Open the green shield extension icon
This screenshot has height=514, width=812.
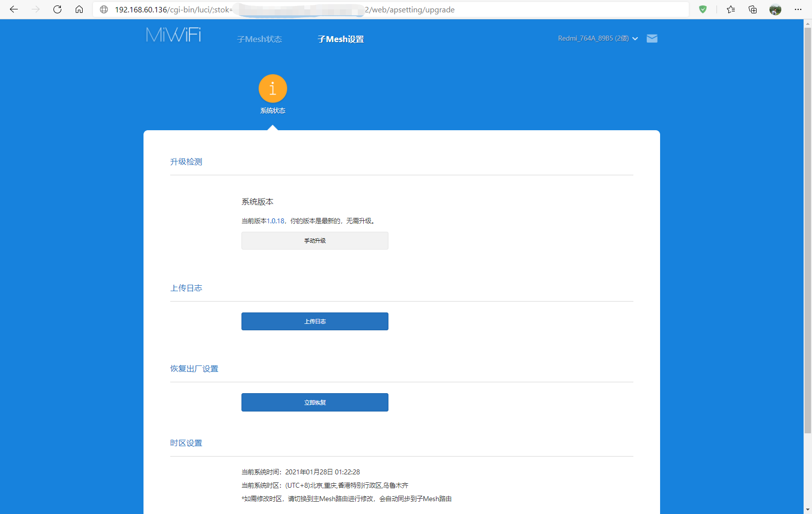[x=703, y=9]
